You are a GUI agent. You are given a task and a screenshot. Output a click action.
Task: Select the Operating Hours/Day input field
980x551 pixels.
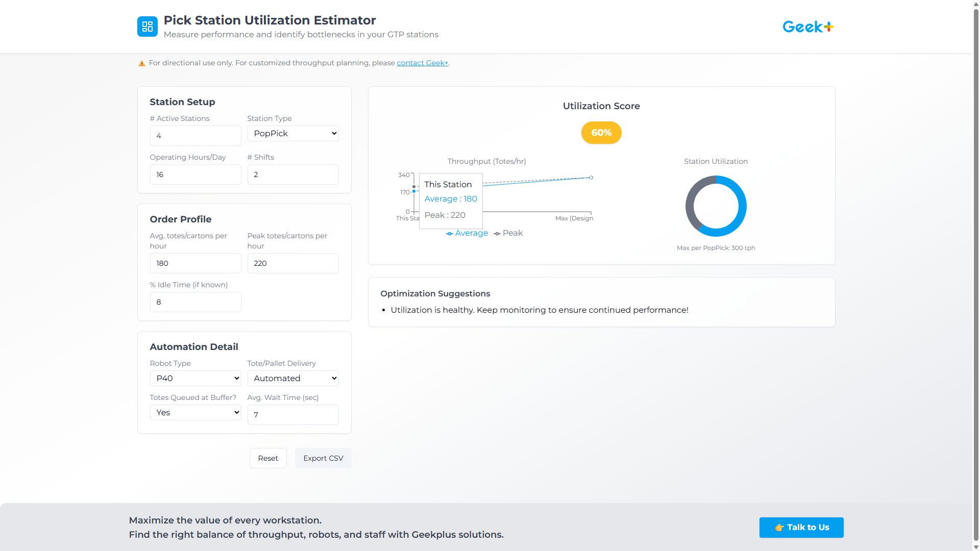[195, 174]
